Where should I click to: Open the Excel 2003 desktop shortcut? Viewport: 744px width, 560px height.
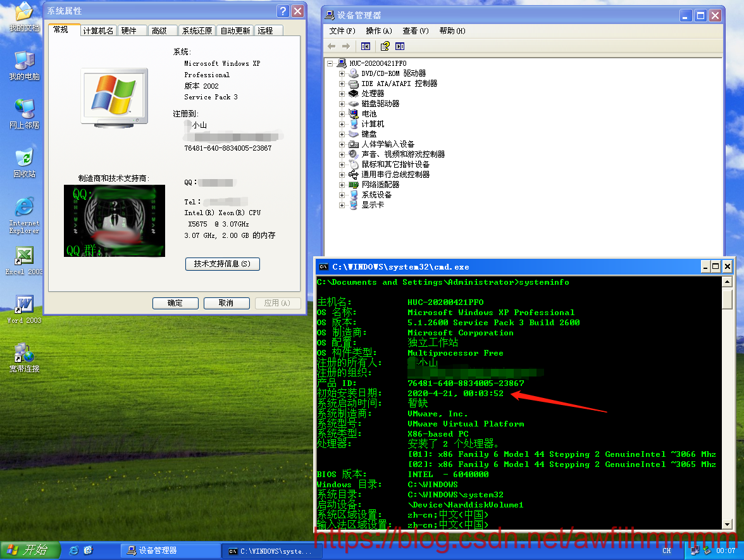pos(24,261)
